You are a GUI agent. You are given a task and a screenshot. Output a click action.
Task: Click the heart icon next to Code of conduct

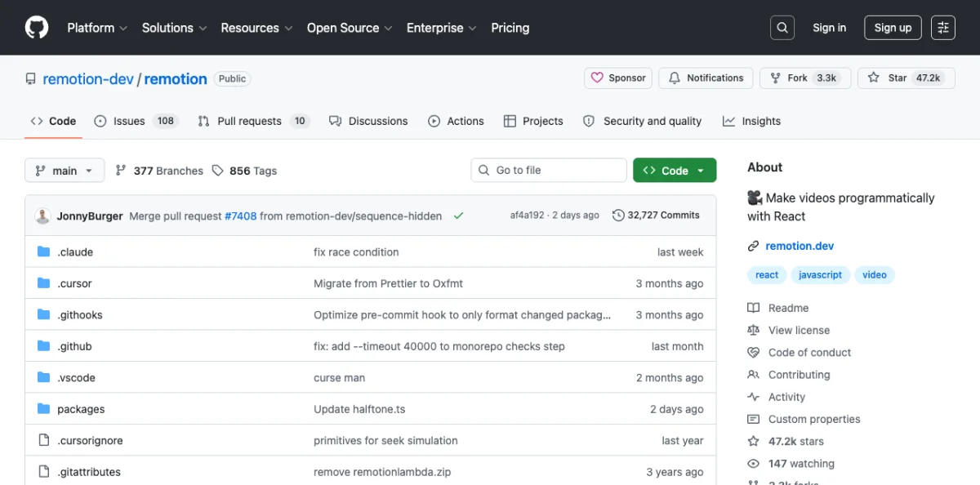pos(754,353)
